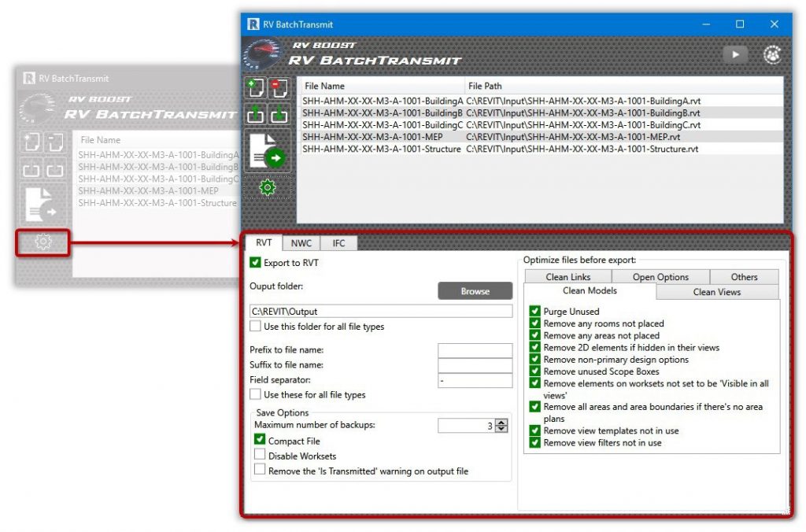The height and width of the screenshot is (532, 806).
Task: Toggle Remove 2D elements if hidden checkbox
Action: tap(534, 347)
